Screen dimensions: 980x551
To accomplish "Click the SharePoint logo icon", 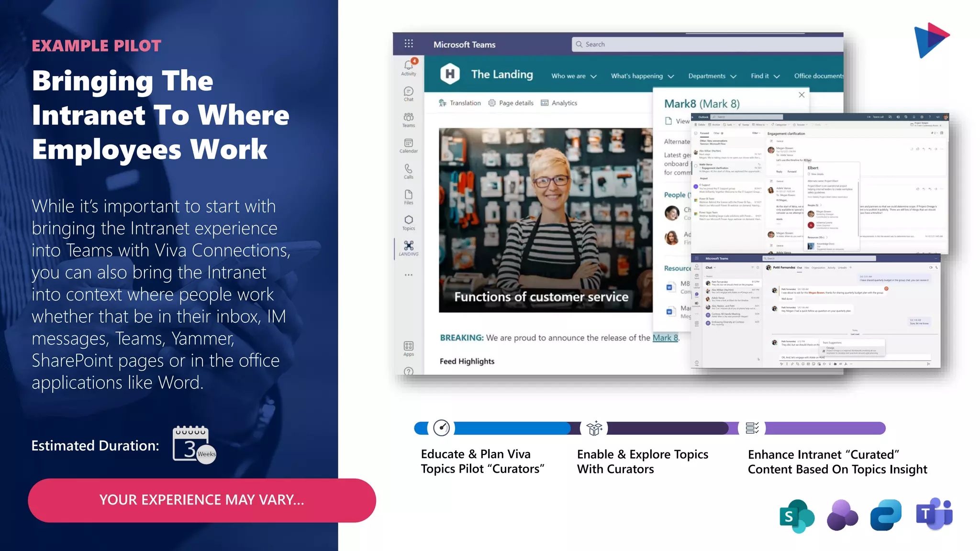I will [797, 516].
